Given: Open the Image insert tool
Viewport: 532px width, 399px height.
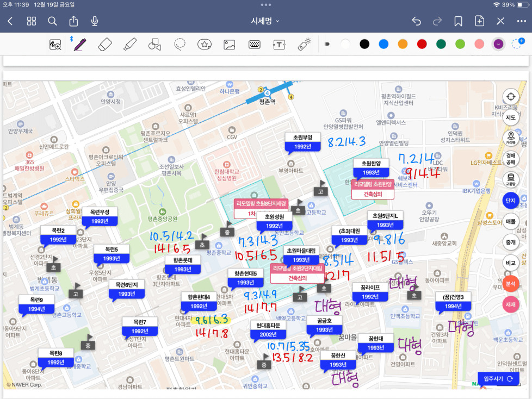Looking at the screenshot, I should 229,45.
